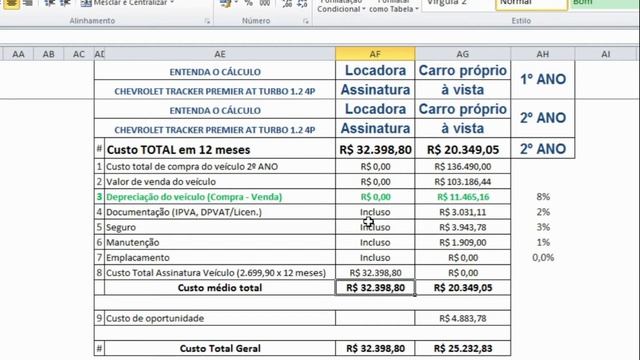Screen dimensions: 640x360
Task: Click green Depreciação do veículo row label
Action: coord(220,197)
